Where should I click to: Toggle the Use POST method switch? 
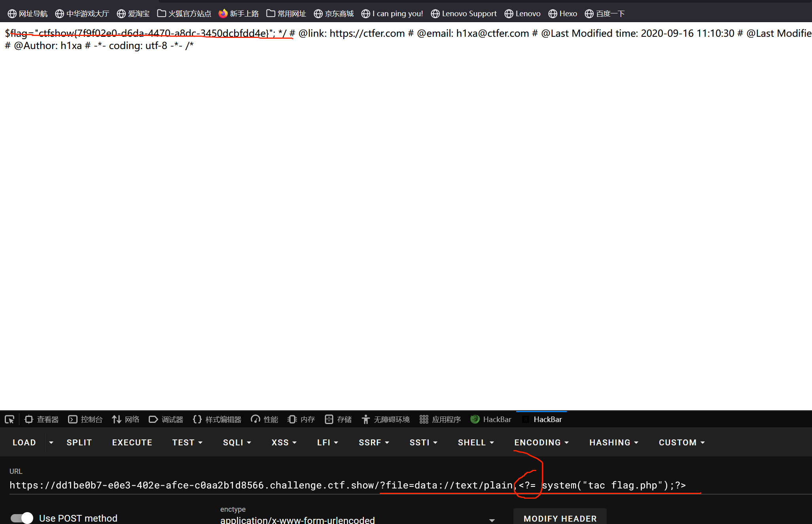[x=22, y=518]
